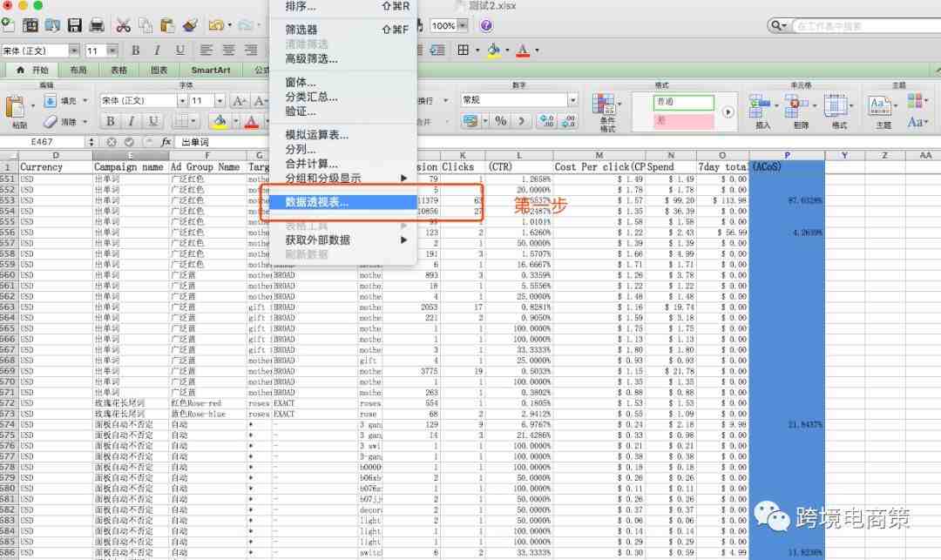Click the fx insert function icon
The height and width of the screenshot is (560, 941).
click(x=166, y=142)
